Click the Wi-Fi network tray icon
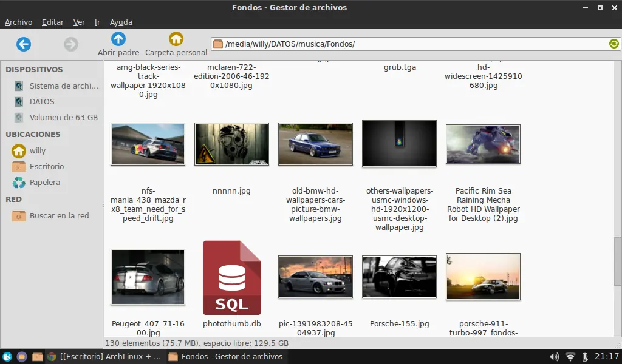 (570, 357)
